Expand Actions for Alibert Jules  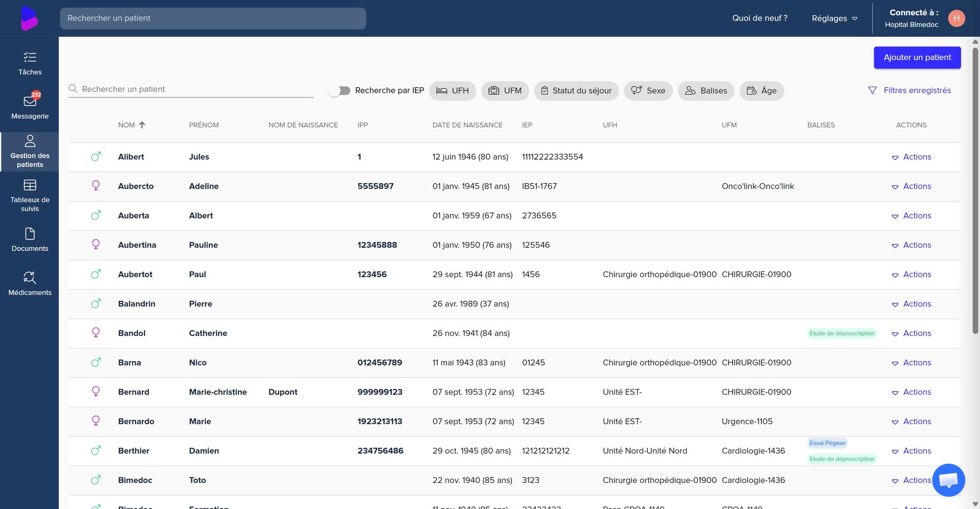[912, 157]
